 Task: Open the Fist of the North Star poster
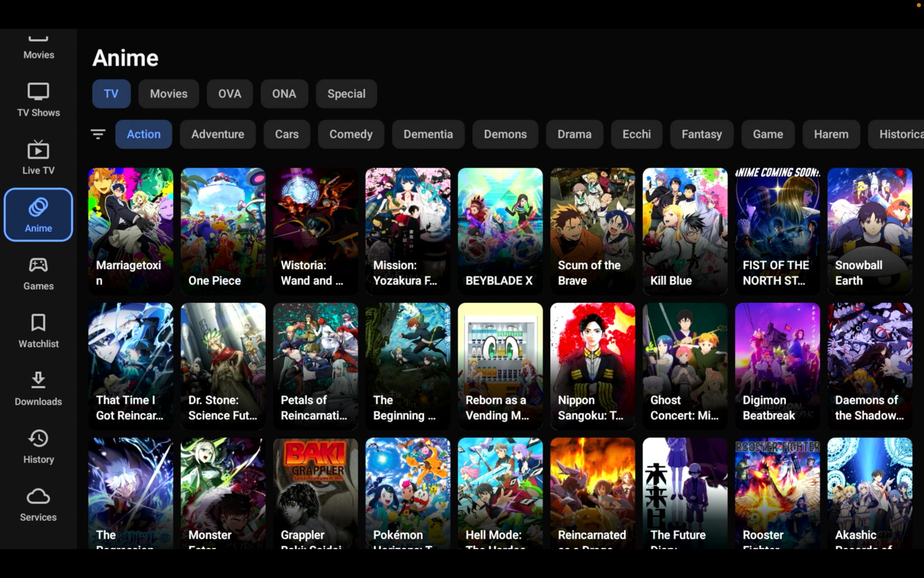tap(778, 231)
